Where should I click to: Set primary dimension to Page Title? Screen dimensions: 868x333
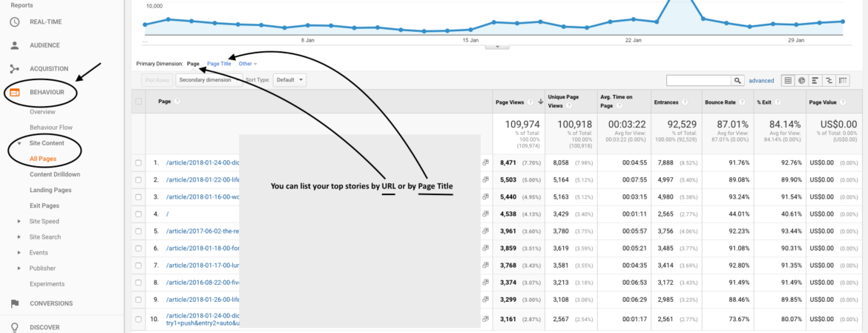pos(219,65)
